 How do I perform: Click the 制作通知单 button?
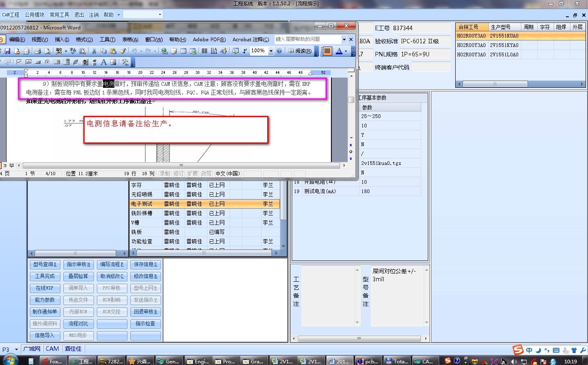pyautogui.click(x=45, y=312)
